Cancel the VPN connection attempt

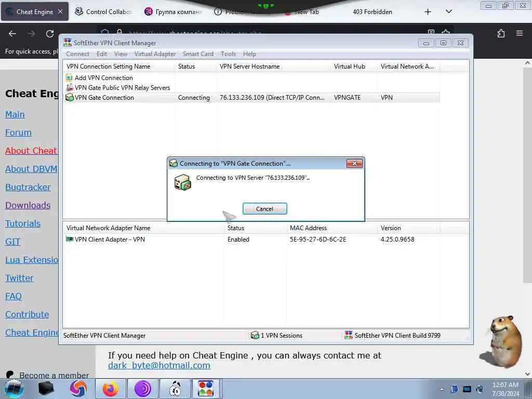point(264,209)
